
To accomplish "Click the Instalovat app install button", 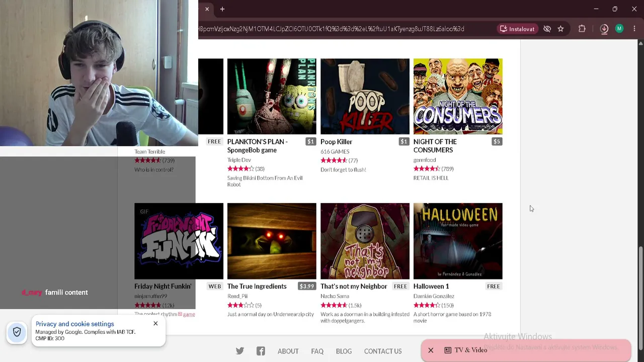I will click(517, 29).
